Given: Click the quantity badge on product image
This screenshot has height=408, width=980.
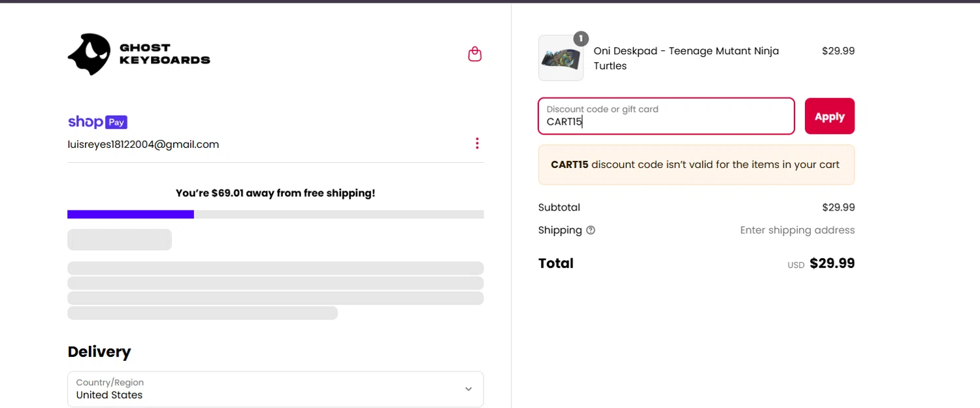Looking at the screenshot, I should click(581, 39).
